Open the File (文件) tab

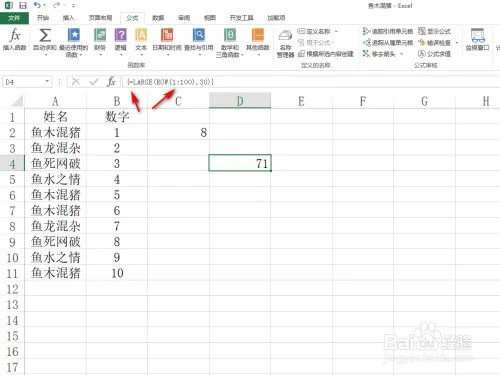click(14, 18)
